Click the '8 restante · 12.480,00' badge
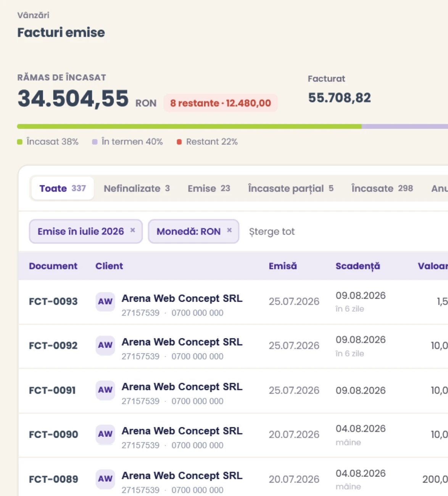This screenshot has height=496, width=448. 221,103
